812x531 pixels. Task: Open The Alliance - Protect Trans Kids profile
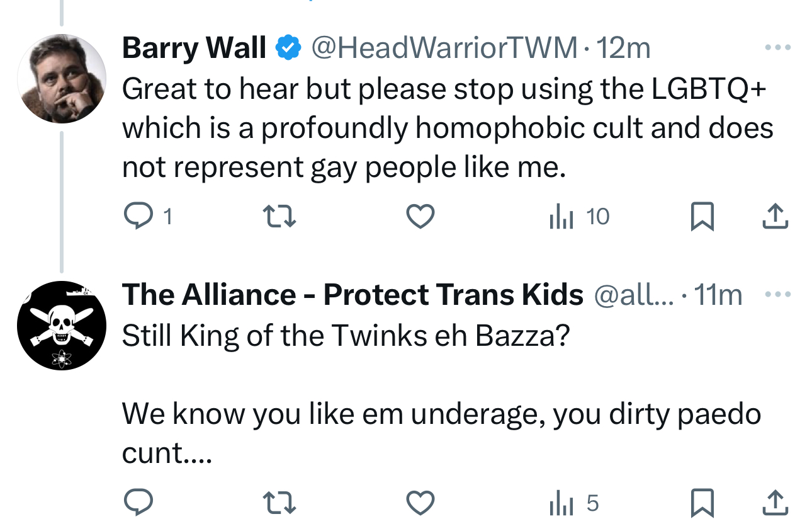tap(352, 295)
